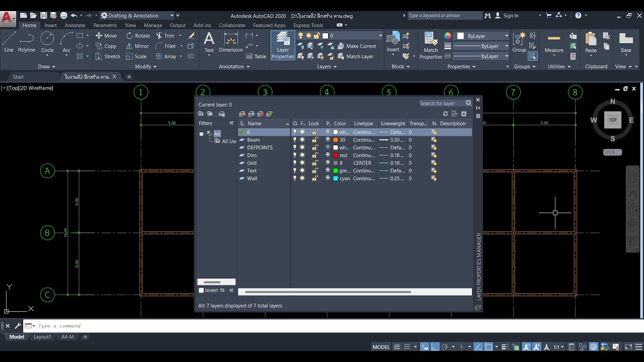Screen dimensions: 644x362
Task: Click the Layer Properties ribbon button
Action: pyautogui.click(x=283, y=46)
